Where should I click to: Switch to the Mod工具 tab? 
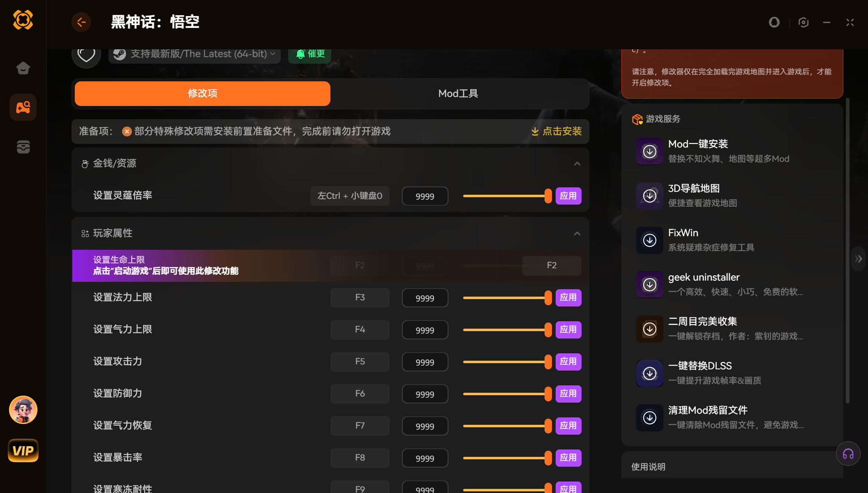[458, 94]
